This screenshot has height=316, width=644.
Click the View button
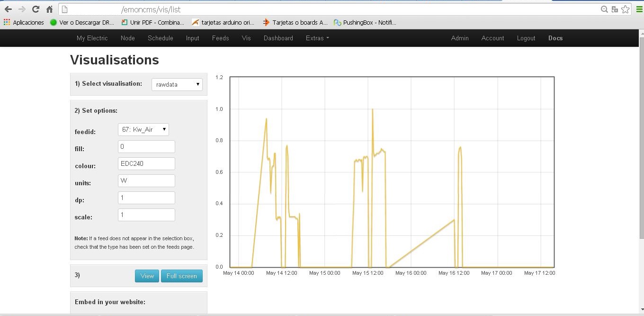pos(147,276)
